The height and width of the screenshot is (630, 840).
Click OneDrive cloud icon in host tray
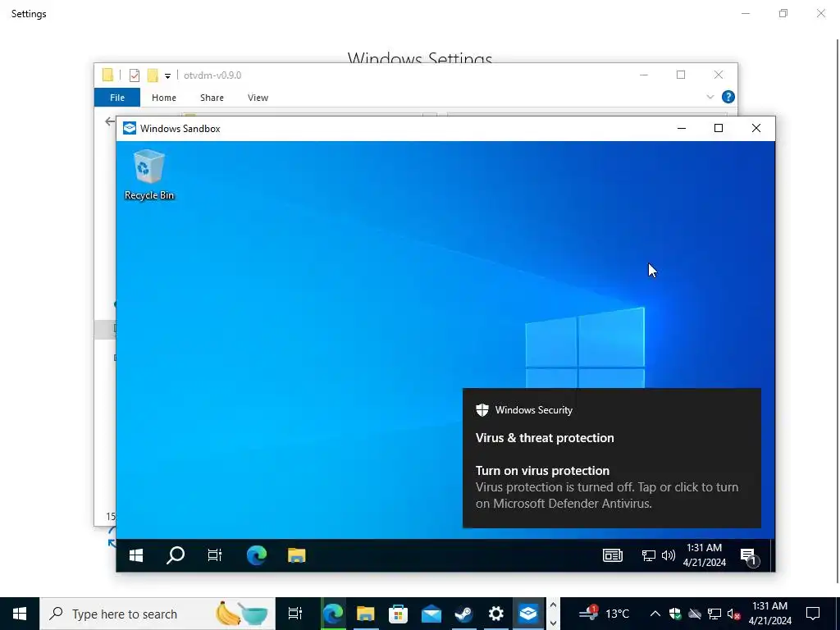point(695,614)
